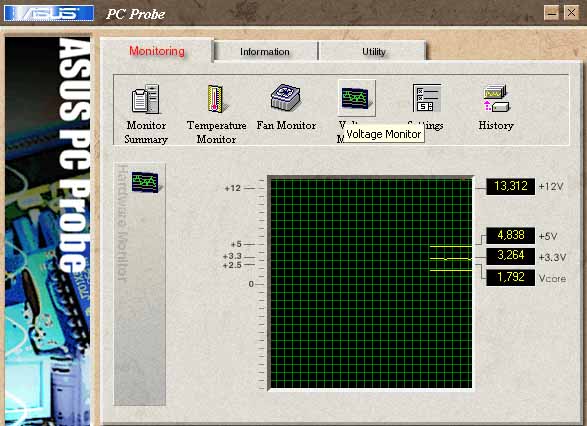Open the History icon
587x426 pixels.
click(496, 98)
